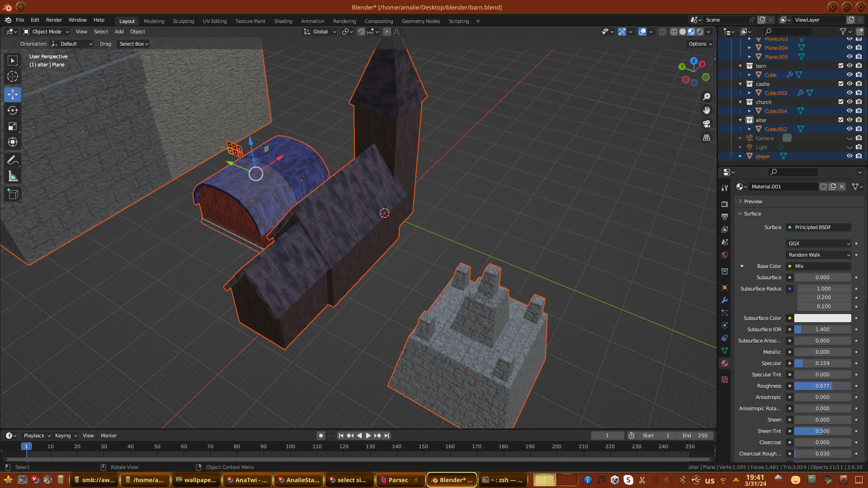The width and height of the screenshot is (868, 488).
Task: Choose the Add Cube tool
Action: (x=13, y=194)
